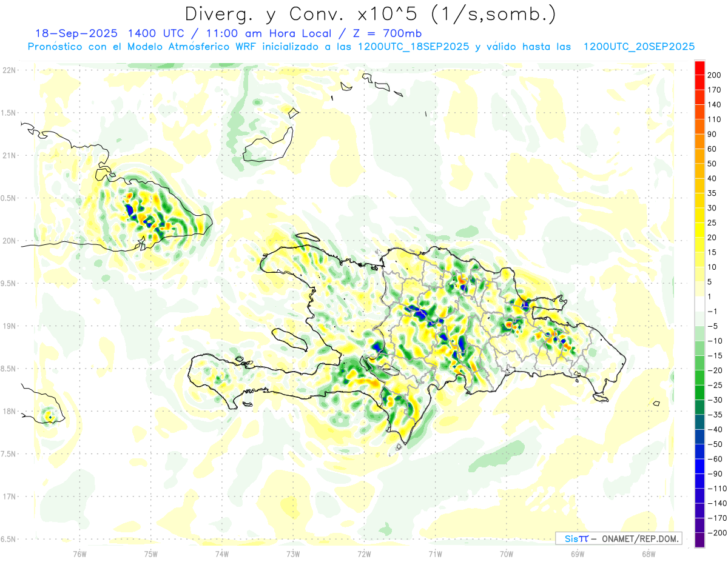Click the 68W longitude axis label

[x=648, y=552]
